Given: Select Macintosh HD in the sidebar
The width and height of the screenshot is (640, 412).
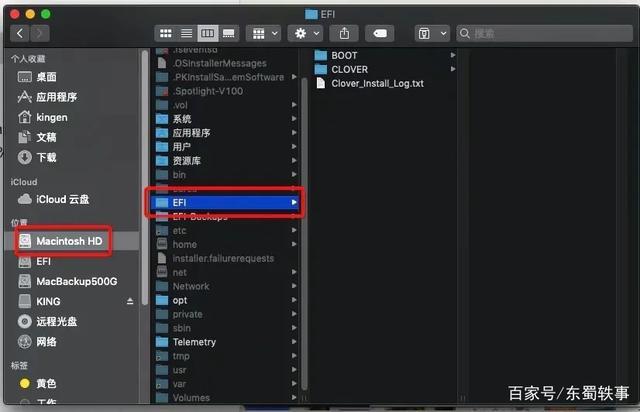Looking at the screenshot, I should (69, 241).
